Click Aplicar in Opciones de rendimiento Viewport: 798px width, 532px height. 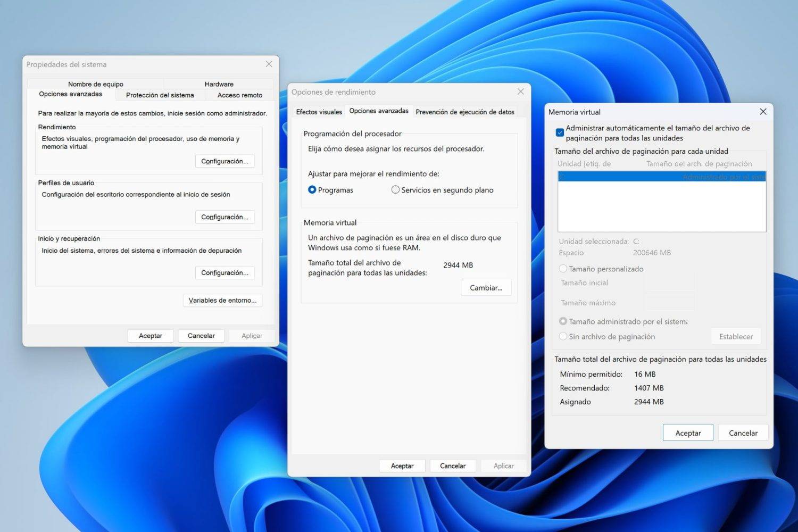(504, 466)
